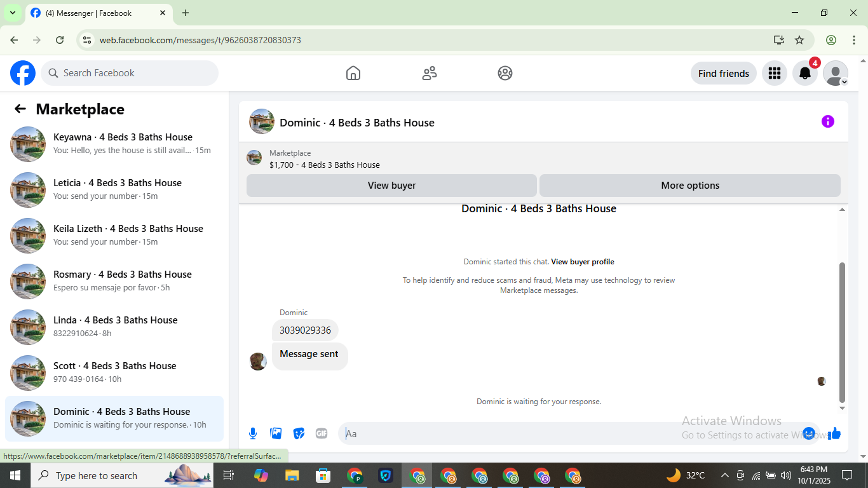Open the Leticia conversation
868x488 pixels.
tap(114, 190)
